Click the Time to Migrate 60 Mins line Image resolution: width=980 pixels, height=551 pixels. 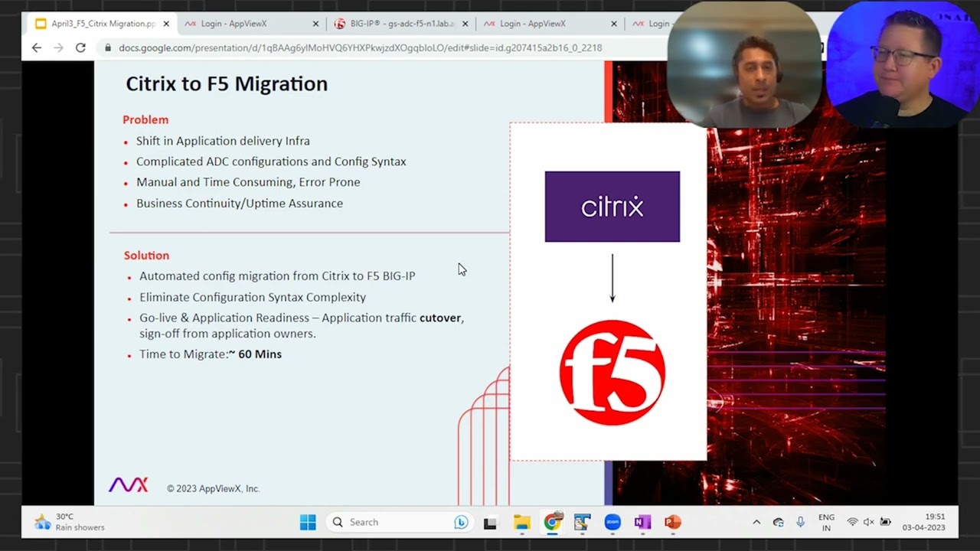pyautogui.click(x=211, y=354)
